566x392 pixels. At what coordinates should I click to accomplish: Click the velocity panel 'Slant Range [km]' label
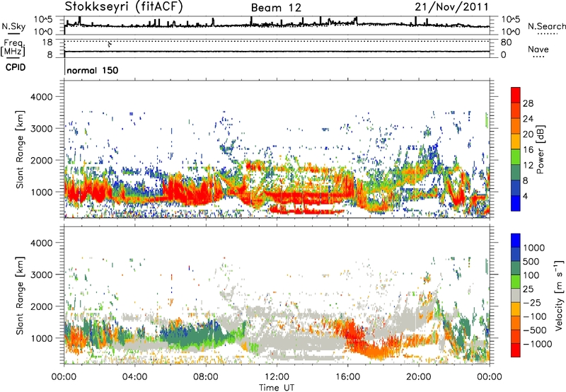(x=20, y=296)
